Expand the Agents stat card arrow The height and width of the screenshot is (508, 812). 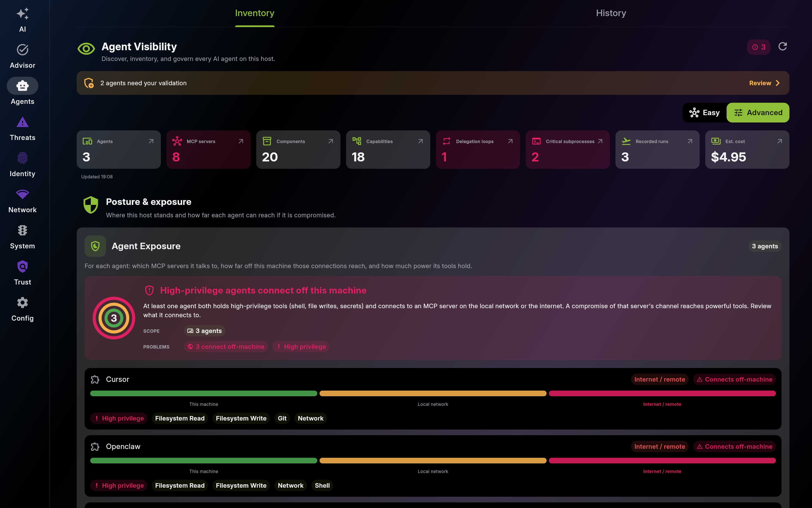[151, 141]
